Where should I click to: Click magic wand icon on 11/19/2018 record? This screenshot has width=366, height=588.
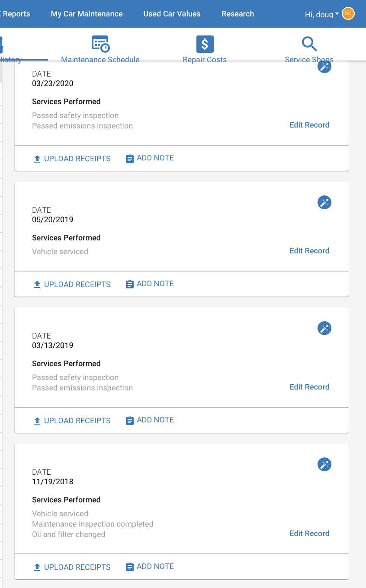click(x=324, y=464)
